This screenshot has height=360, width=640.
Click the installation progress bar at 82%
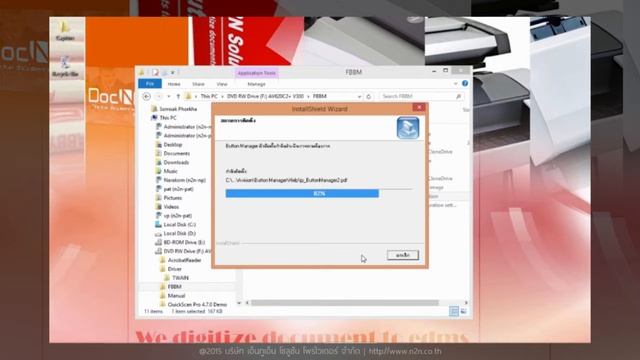319,193
